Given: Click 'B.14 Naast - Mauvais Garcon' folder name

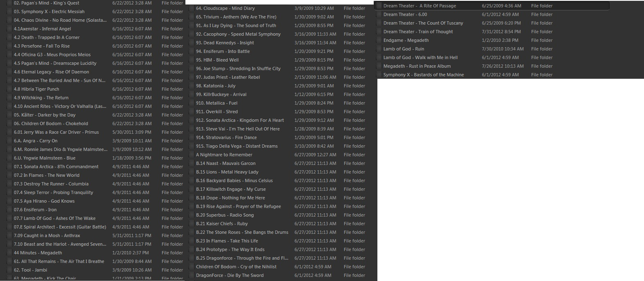Looking at the screenshot, I should (226, 163).
